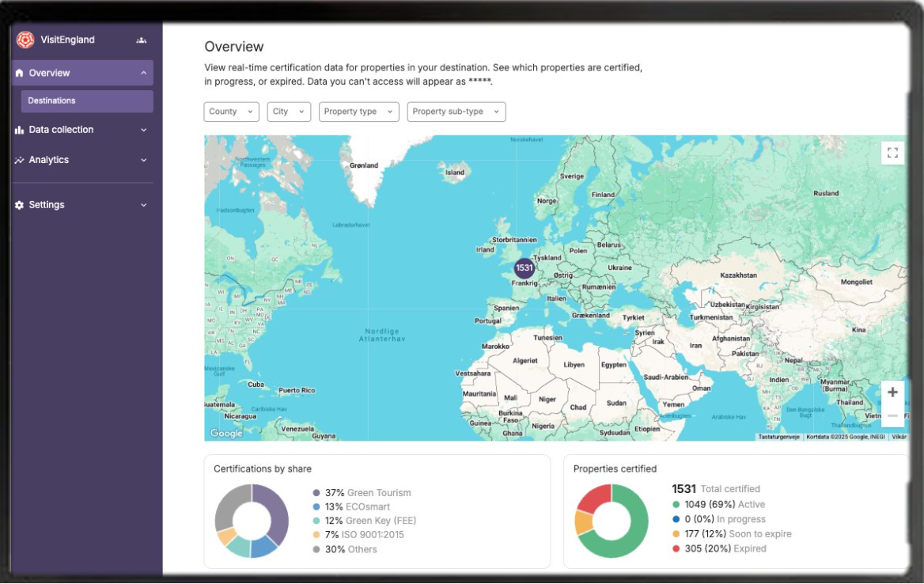Click the '7% ISO 9001:2015' legend text
924x584 pixels.
click(365, 535)
